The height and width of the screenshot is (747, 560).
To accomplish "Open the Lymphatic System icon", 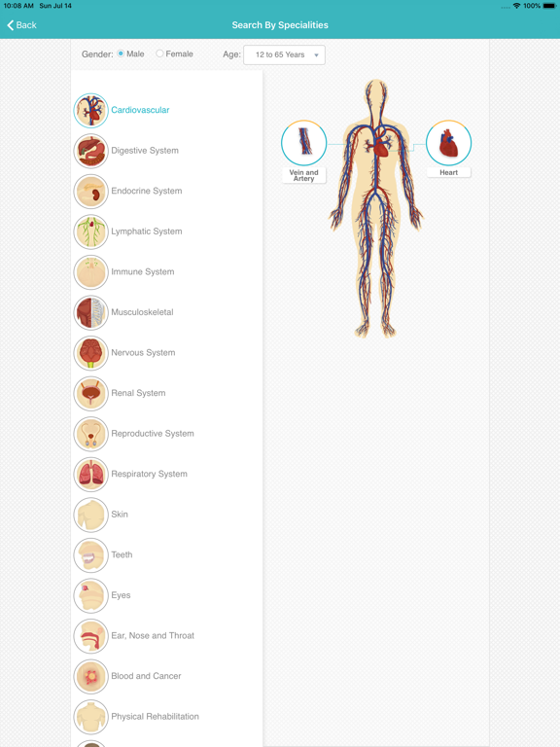I will [91, 232].
